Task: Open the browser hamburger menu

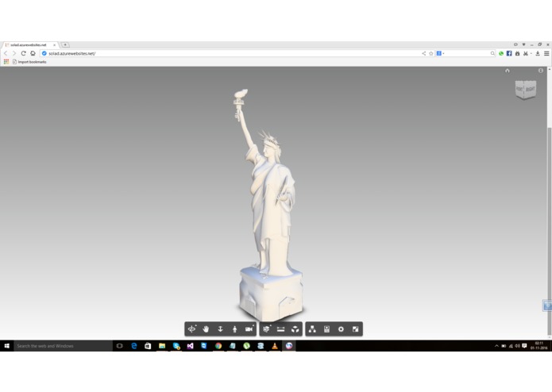Action: [x=546, y=53]
